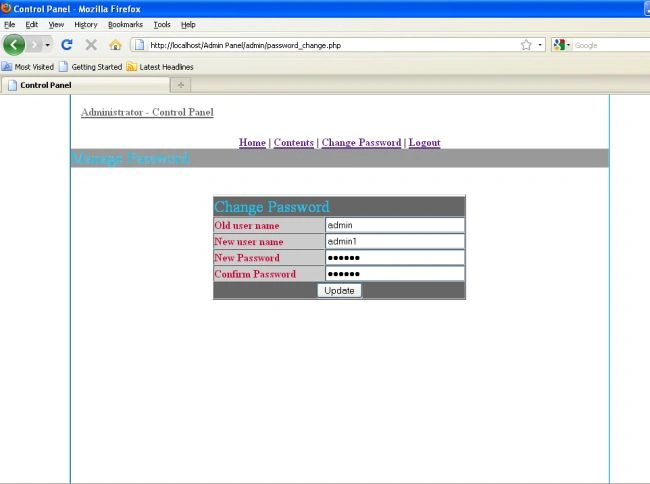Open the View menu
Screen dimensions: 650x484
tap(56, 25)
